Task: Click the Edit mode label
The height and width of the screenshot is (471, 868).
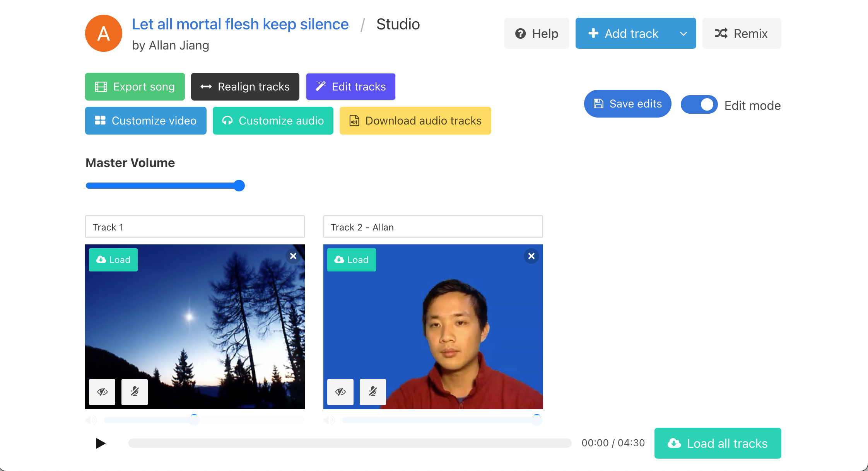Action: click(752, 105)
